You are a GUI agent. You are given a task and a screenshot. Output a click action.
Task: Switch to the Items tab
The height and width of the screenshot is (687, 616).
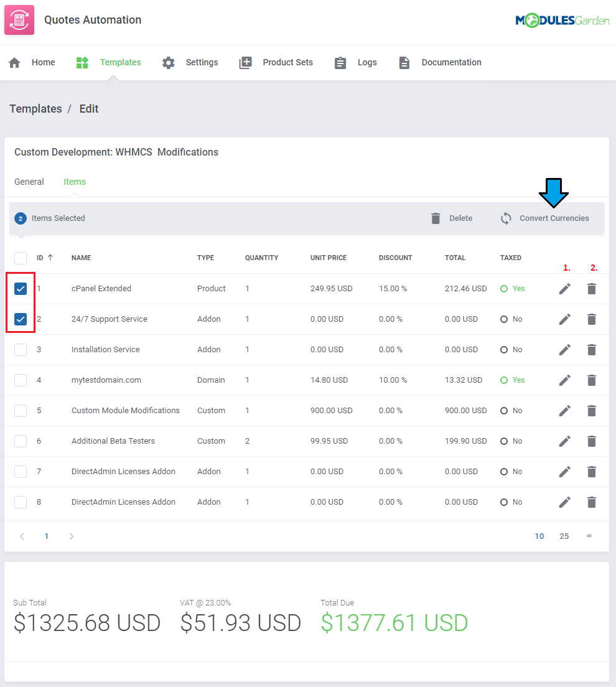[x=75, y=182]
